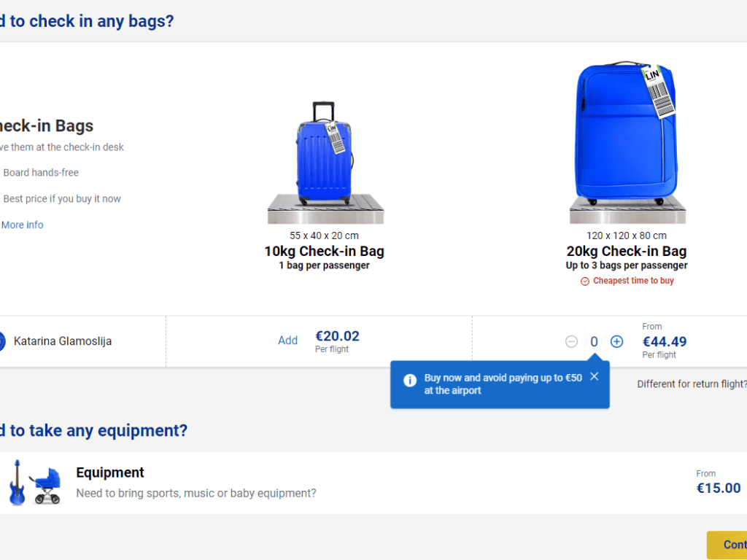This screenshot has width=747, height=560.
Task: Add 10kg Check-in Bag for Katarina
Action: click(x=287, y=341)
